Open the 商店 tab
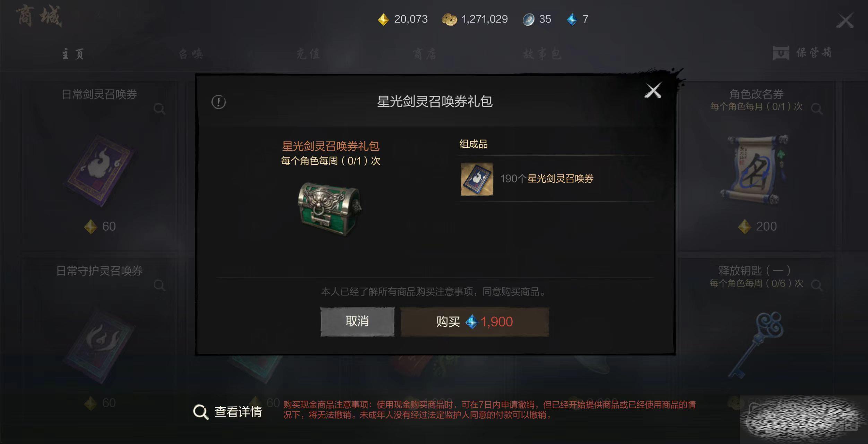Viewport: 868px width, 444px height. click(x=425, y=54)
